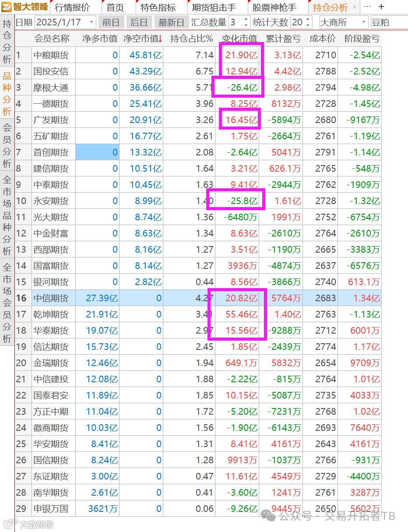Select the 中粮期货 row name
408x532 pixels.
click(51, 55)
